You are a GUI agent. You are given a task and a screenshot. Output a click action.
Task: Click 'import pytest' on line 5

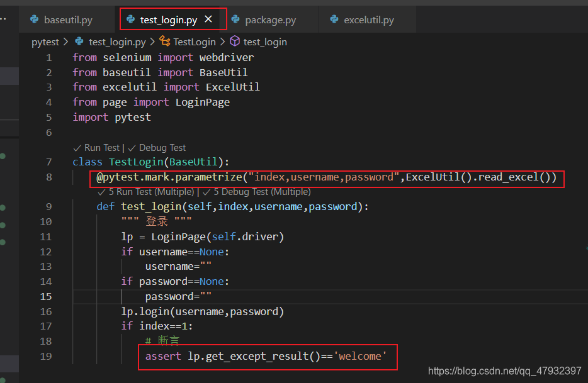click(x=112, y=117)
